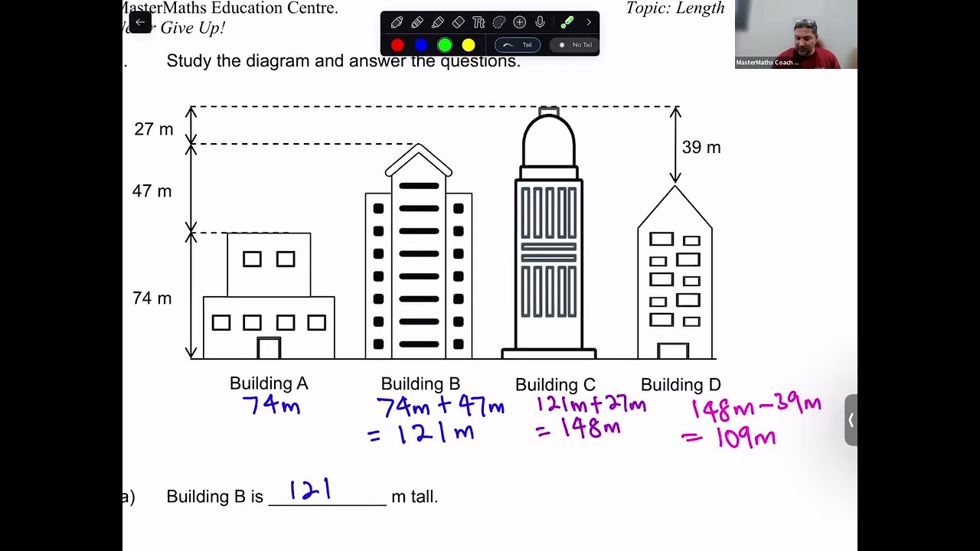980x551 pixels.
Task: Click the '74 m' measurement label
Action: click(152, 298)
